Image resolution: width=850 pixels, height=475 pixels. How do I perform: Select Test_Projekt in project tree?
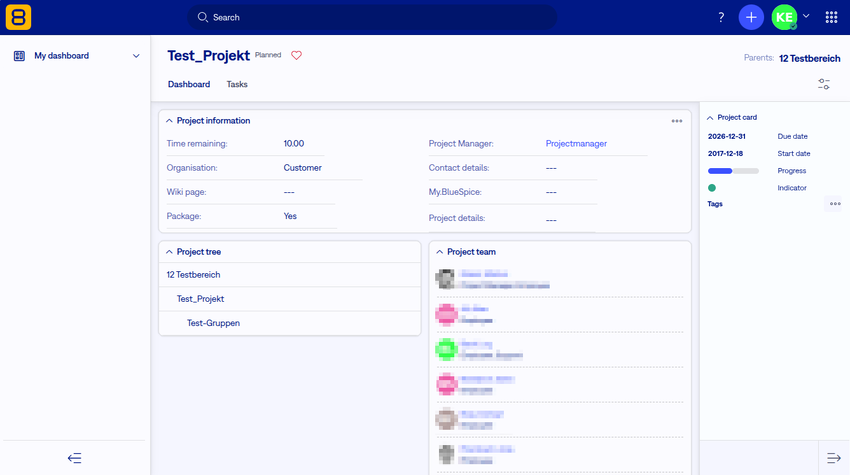click(x=200, y=299)
